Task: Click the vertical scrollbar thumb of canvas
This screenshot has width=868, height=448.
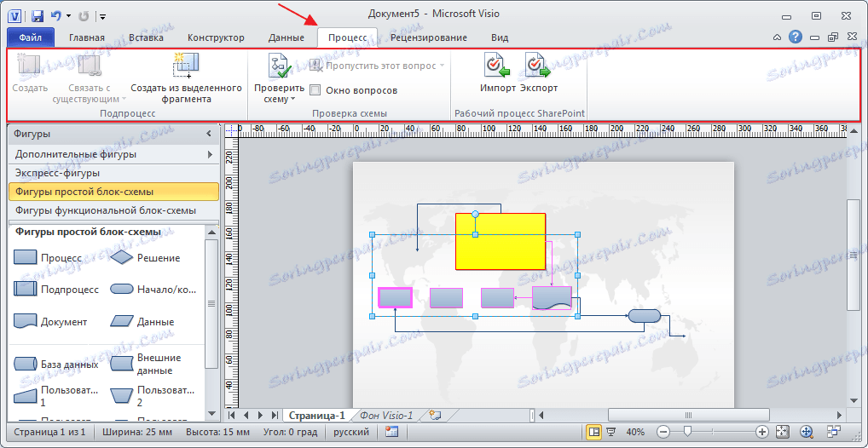Action: [x=853, y=255]
